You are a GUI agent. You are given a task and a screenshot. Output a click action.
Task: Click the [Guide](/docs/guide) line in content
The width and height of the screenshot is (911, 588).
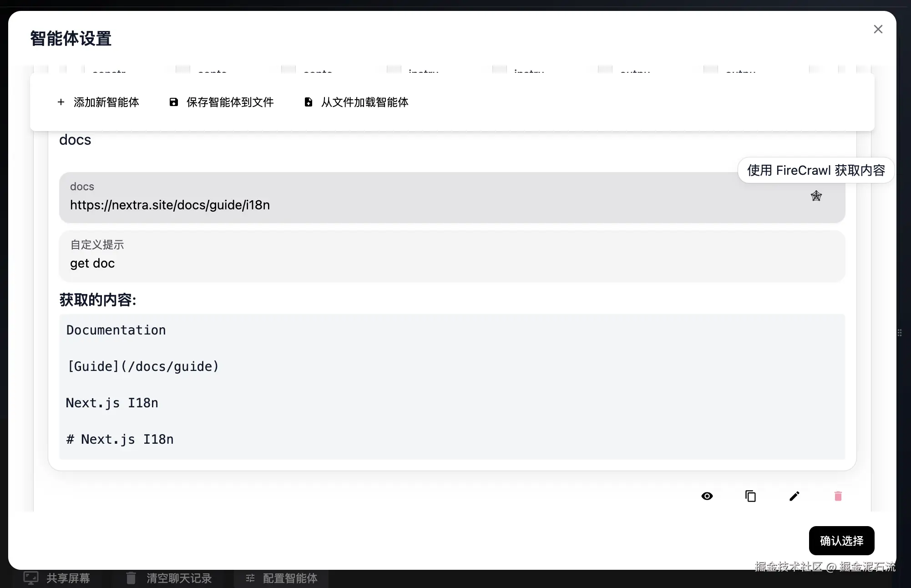click(143, 366)
